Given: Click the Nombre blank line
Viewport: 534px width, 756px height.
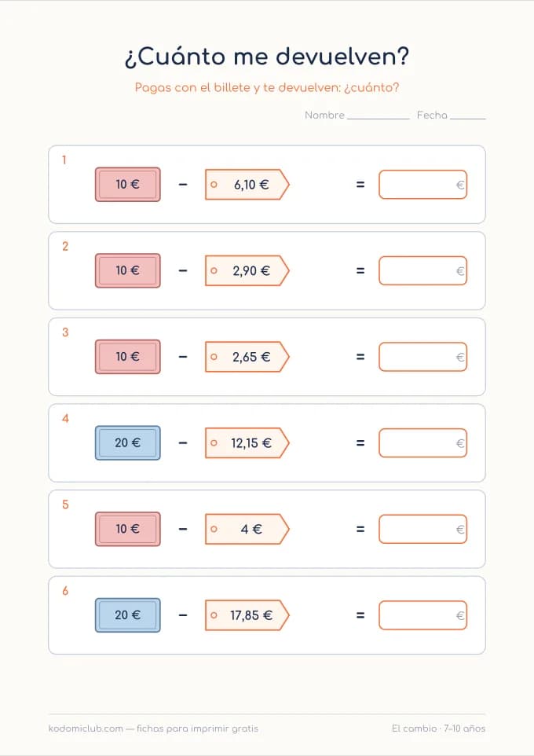Looking at the screenshot, I should click(x=379, y=117).
